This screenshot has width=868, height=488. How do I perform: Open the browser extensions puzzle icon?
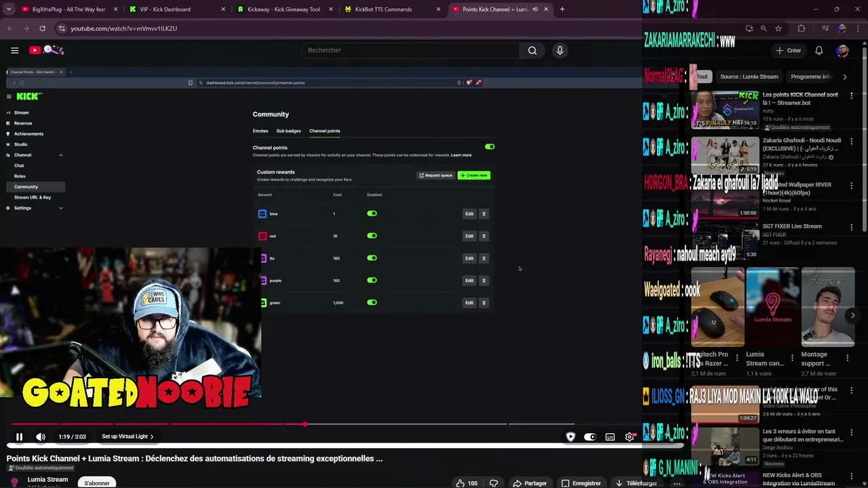(x=802, y=28)
